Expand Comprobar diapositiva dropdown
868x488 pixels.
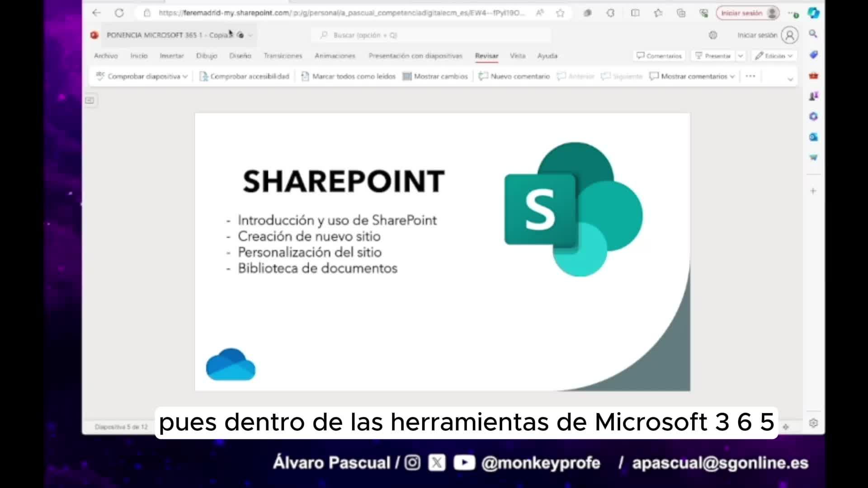pyautogui.click(x=185, y=76)
